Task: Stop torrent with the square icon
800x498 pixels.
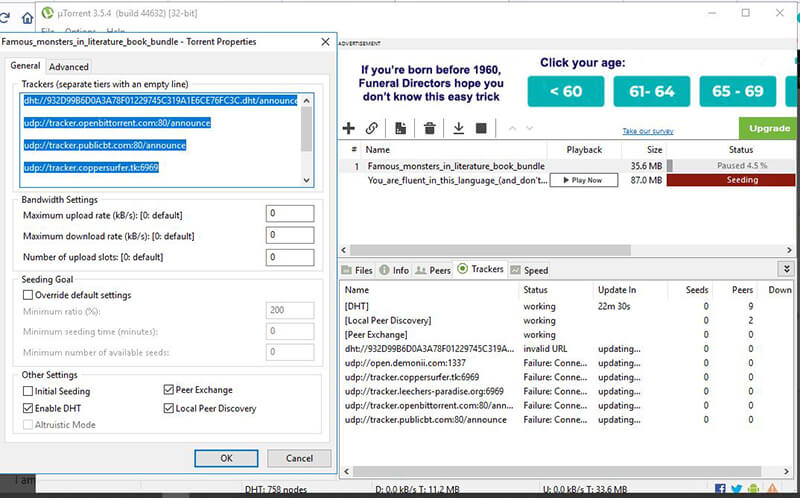Action: [x=481, y=128]
